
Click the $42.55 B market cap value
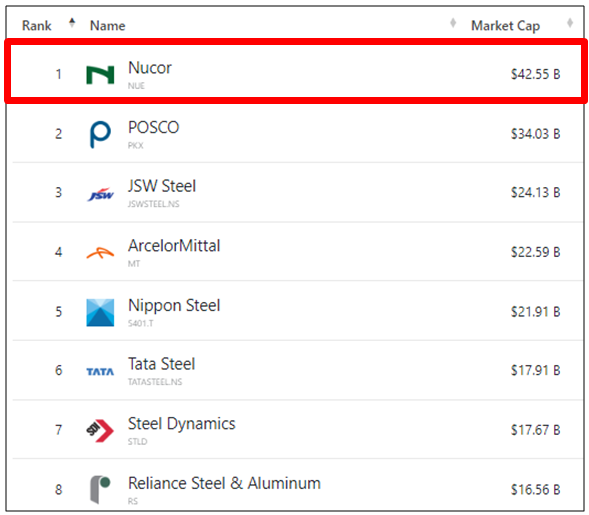click(535, 74)
